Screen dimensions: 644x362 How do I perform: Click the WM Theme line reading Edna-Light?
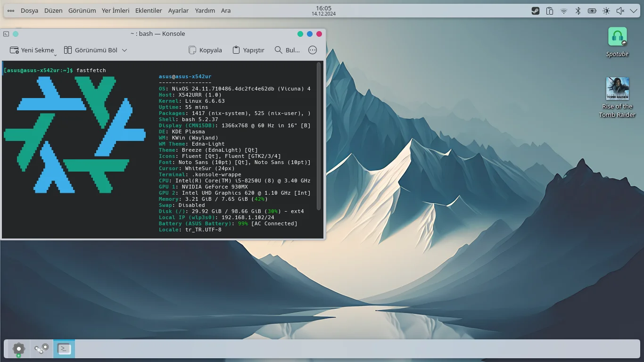[x=192, y=144]
